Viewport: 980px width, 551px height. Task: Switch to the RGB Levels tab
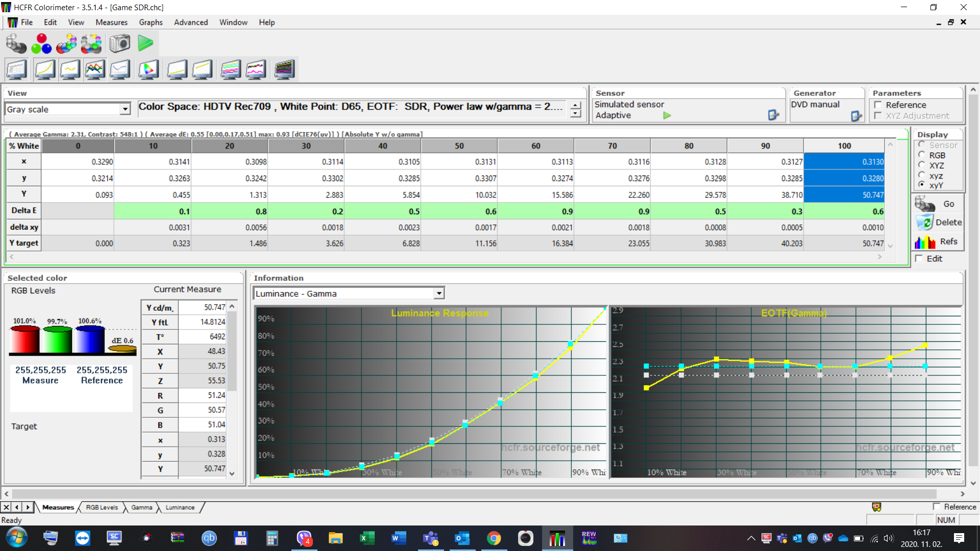click(x=102, y=507)
